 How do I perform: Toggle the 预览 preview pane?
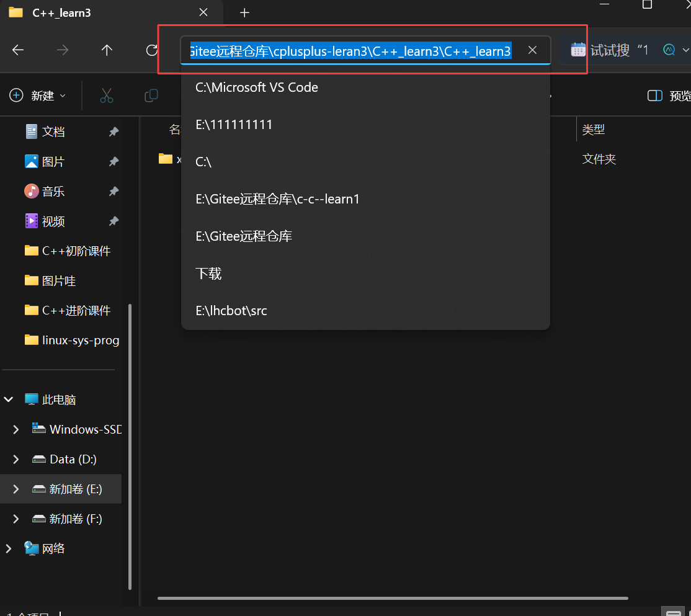[669, 96]
